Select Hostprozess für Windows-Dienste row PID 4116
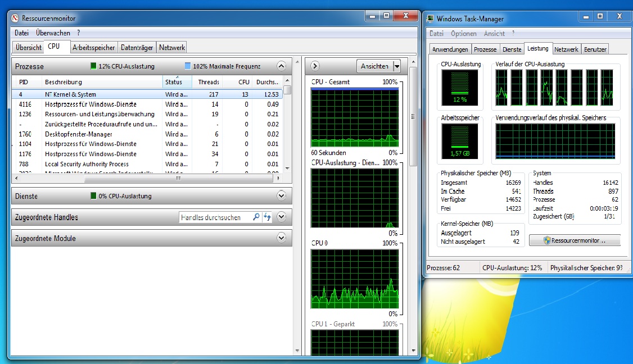This screenshot has width=633, height=364. (x=147, y=104)
